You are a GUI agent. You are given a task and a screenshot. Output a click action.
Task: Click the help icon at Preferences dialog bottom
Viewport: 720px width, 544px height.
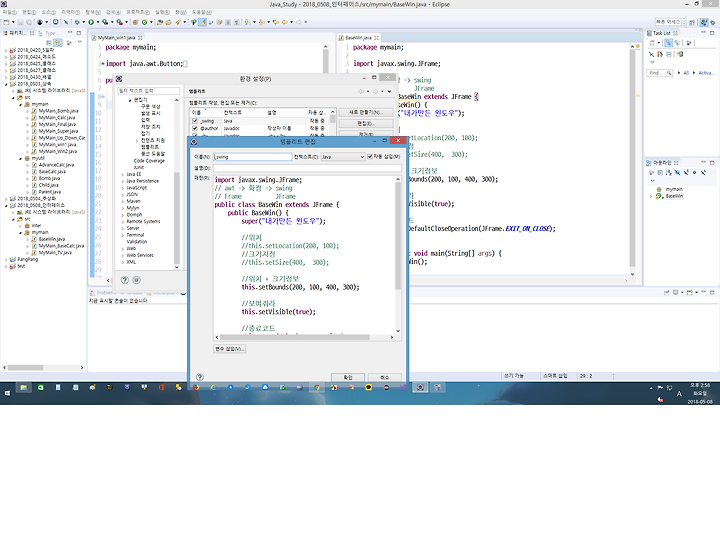point(124,280)
